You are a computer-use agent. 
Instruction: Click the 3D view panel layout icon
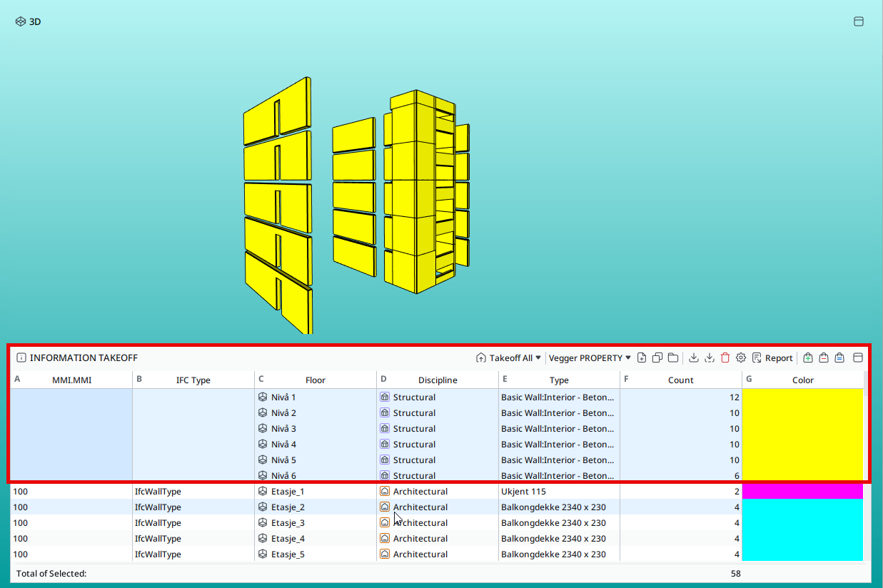pyautogui.click(x=859, y=21)
